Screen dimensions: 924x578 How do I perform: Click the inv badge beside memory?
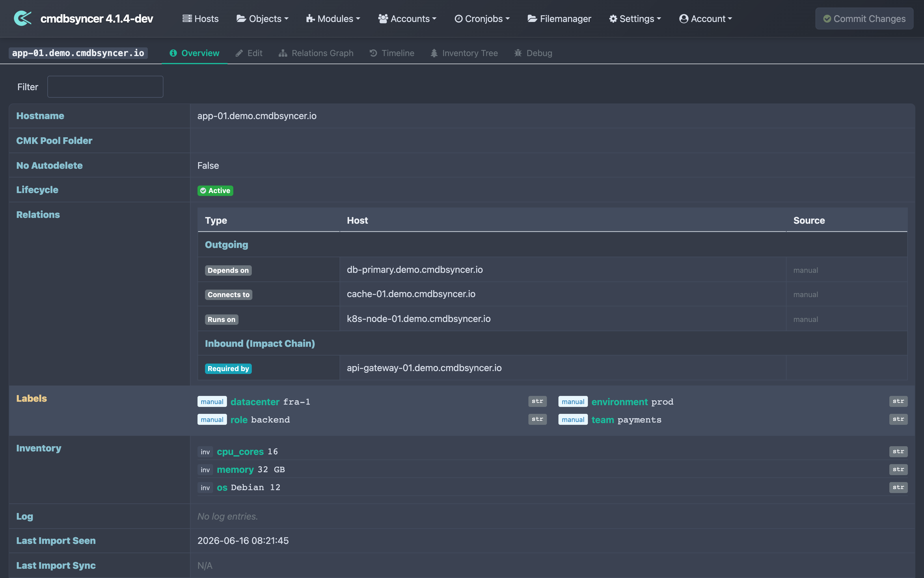[x=205, y=470]
